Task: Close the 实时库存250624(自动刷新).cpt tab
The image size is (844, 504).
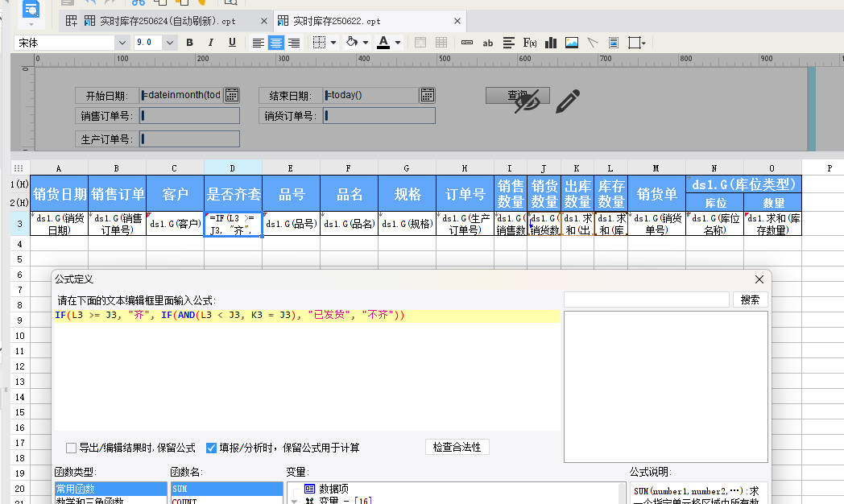Action: [264, 21]
